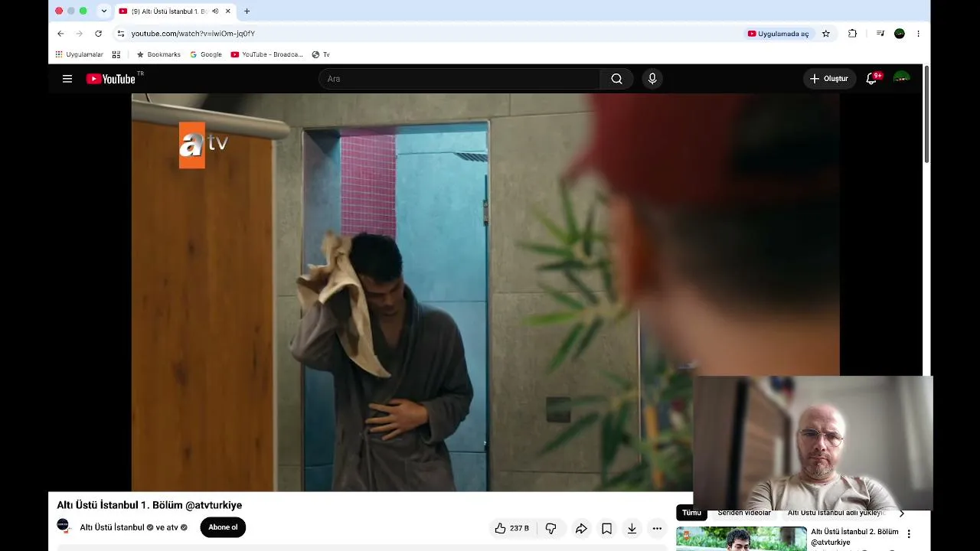Open the Altı Üstü İstanbul 2. Bölüm thumbnail
This screenshot has height=551, width=980.
(x=741, y=539)
